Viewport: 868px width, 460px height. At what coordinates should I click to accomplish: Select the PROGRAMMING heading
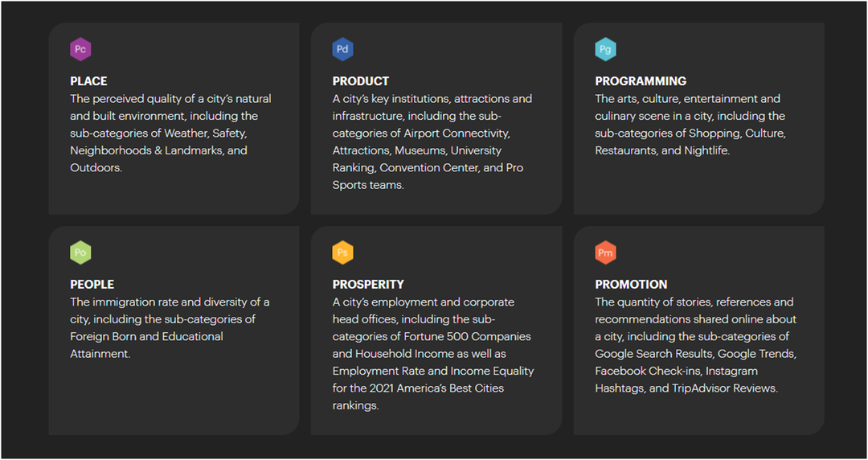tap(641, 81)
